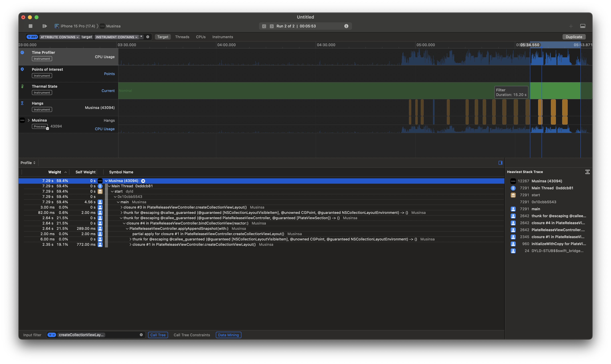Open the ATTRIBUTE CONTAINS dropdown
The height and width of the screenshot is (364, 611).
[60, 37]
